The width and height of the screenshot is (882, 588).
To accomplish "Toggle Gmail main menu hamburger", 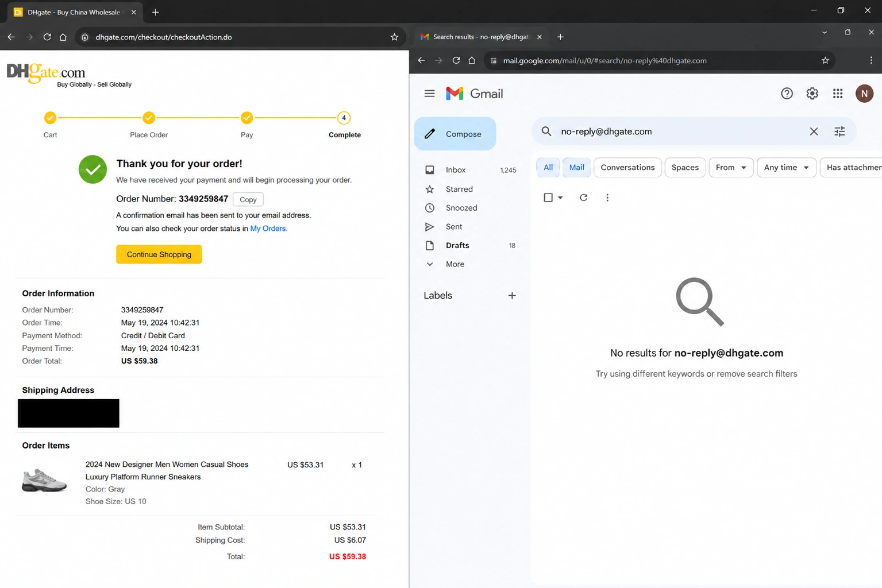I will click(x=429, y=94).
